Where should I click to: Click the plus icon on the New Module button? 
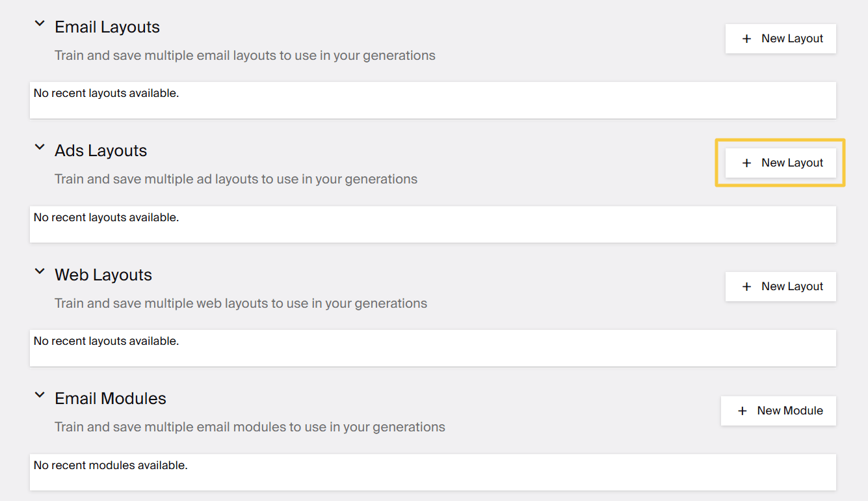[x=743, y=411]
